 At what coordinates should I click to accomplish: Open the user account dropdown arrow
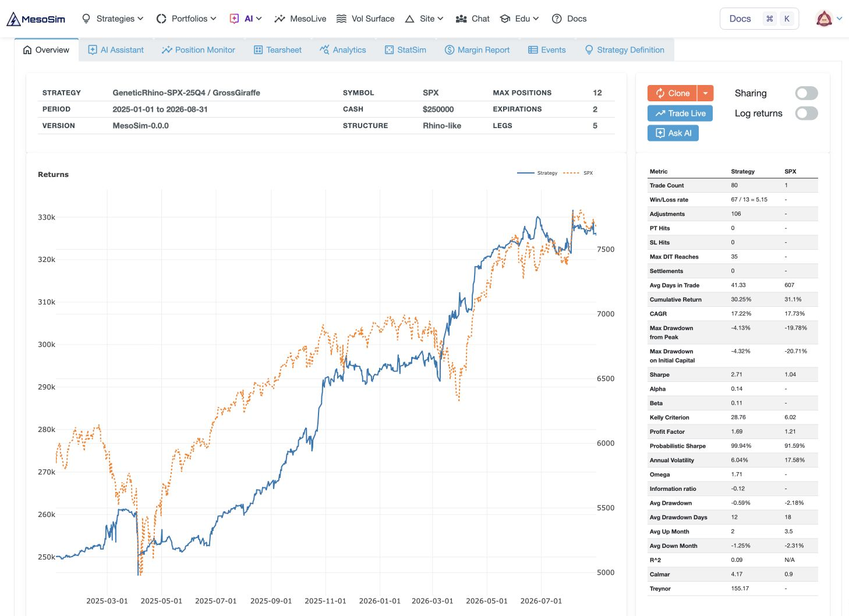tap(840, 19)
